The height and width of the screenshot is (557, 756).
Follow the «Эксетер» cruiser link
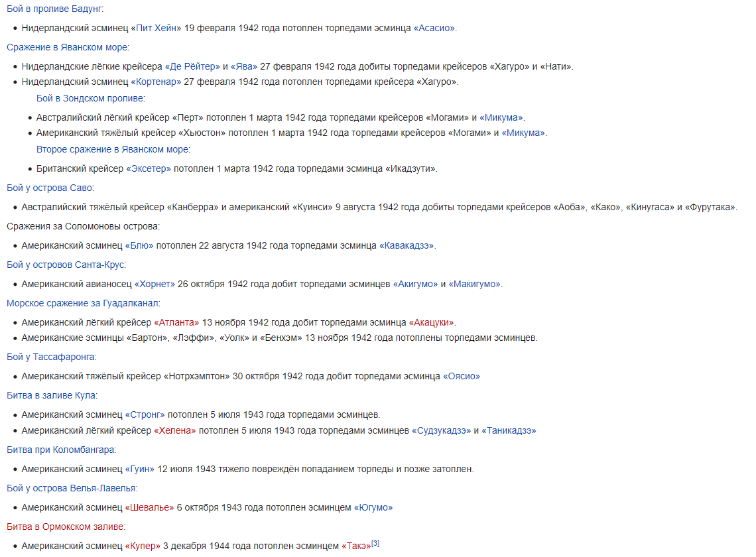tap(149, 169)
